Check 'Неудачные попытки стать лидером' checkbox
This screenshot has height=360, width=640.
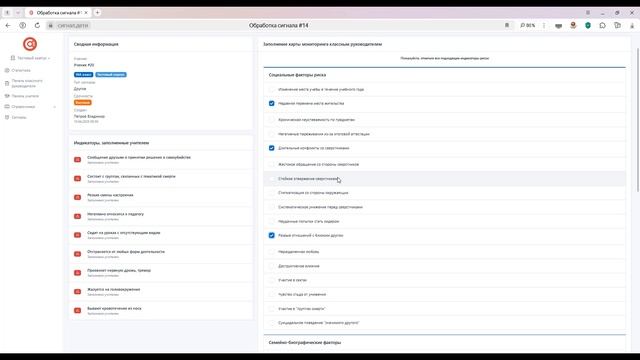(x=271, y=221)
